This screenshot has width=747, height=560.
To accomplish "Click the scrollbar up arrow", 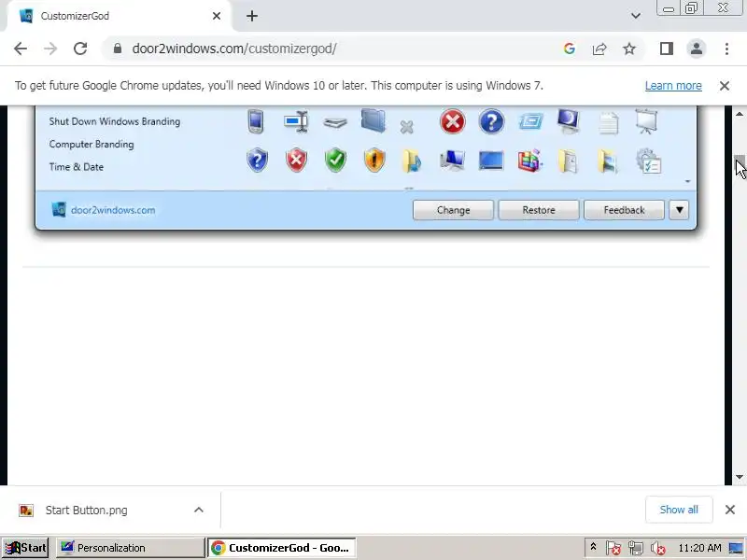I will [740, 114].
